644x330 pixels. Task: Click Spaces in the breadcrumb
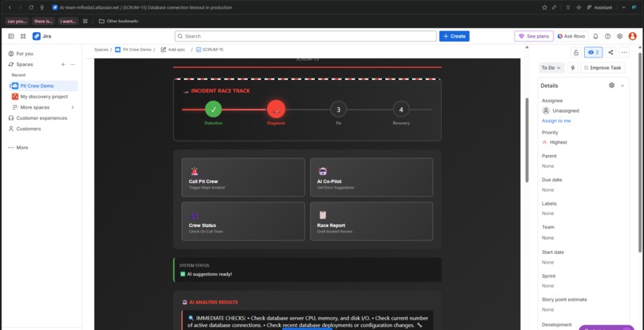101,50
